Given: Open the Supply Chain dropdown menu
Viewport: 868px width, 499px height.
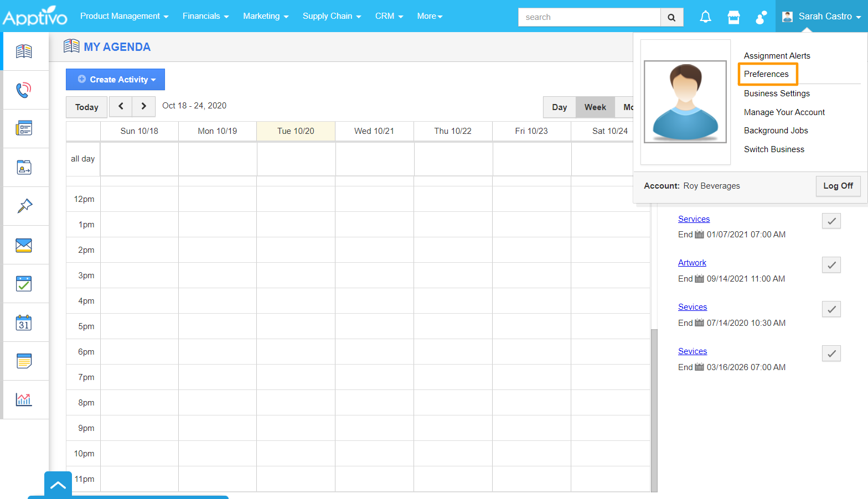Looking at the screenshot, I should [x=332, y=17].
